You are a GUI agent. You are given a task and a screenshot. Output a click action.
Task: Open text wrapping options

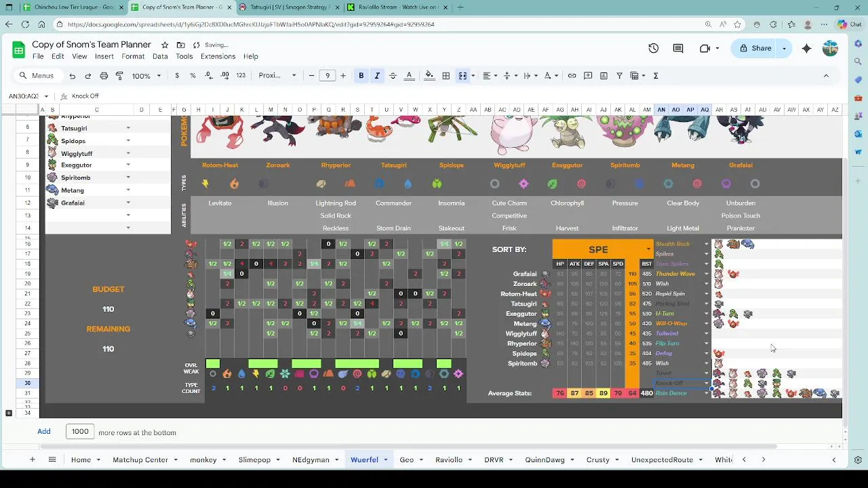(x=530, y=76)
